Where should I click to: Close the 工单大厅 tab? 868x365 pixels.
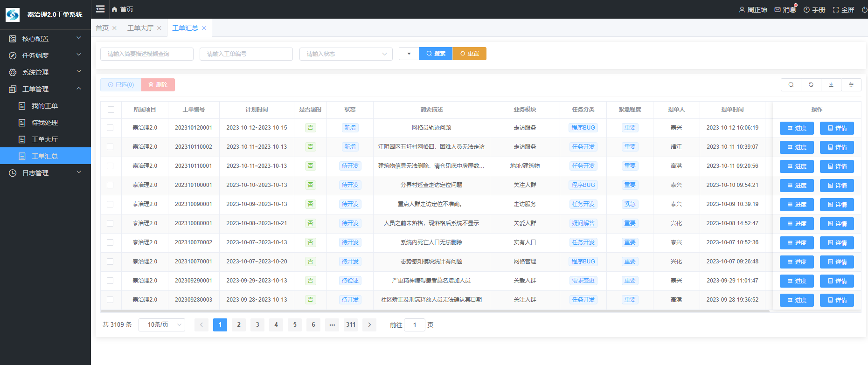[x=159, y=28]
